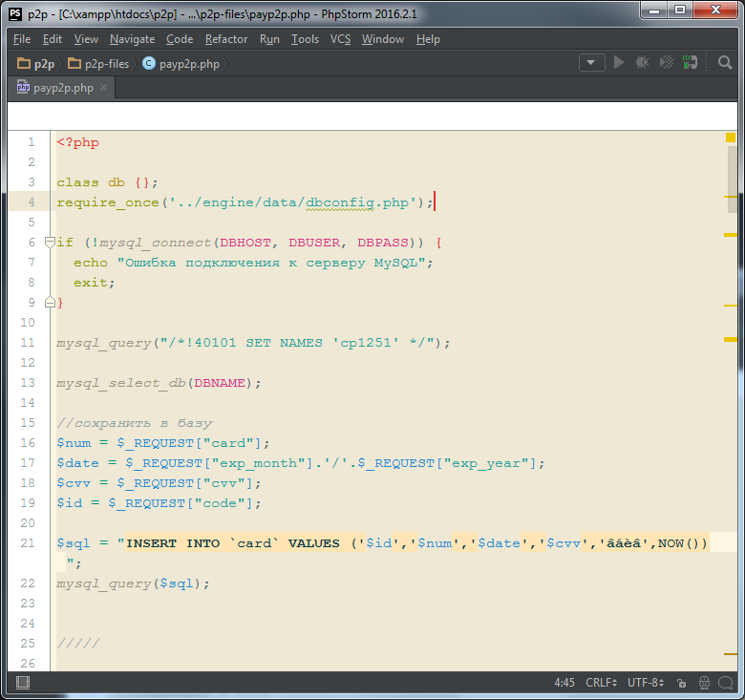Click the 4:45 cursor position indicator
The height and width of the screenshot is (700, 745).
(564, 683)
